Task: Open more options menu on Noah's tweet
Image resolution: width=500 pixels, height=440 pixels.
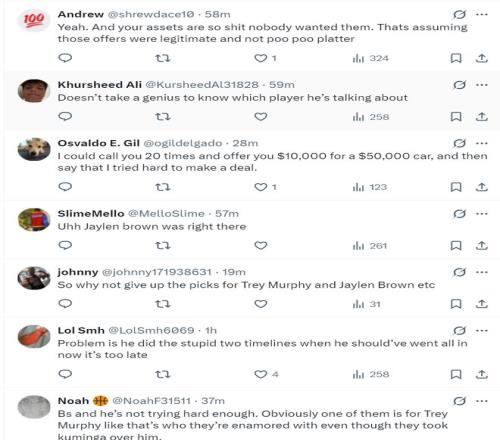Action: click(x=482, y=401)
